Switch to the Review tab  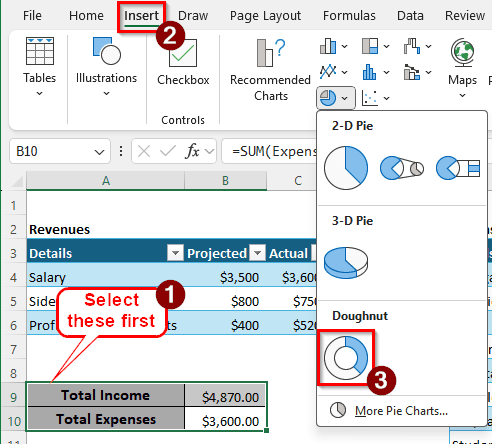tap(465, 16)
